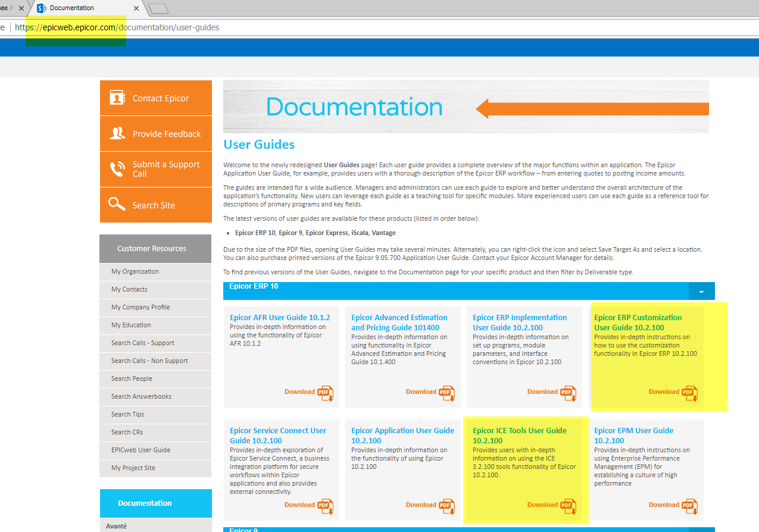Open My Education menu item
The height and width of the screenshot is (532, 759).
(x=155, y=325)
